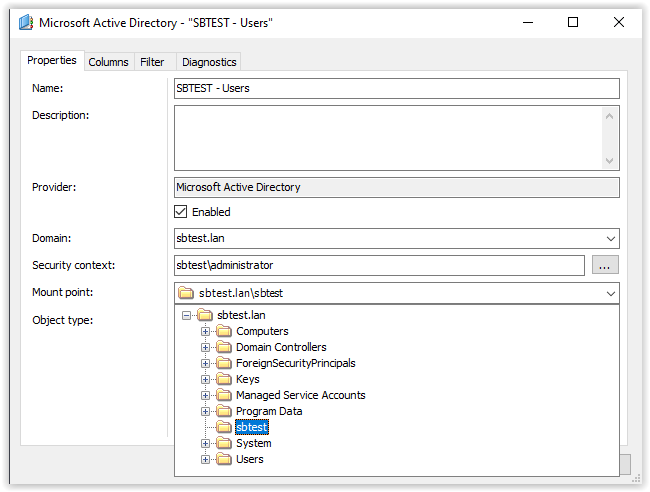Select the highlighted sbtest tree item

[252, 427]
